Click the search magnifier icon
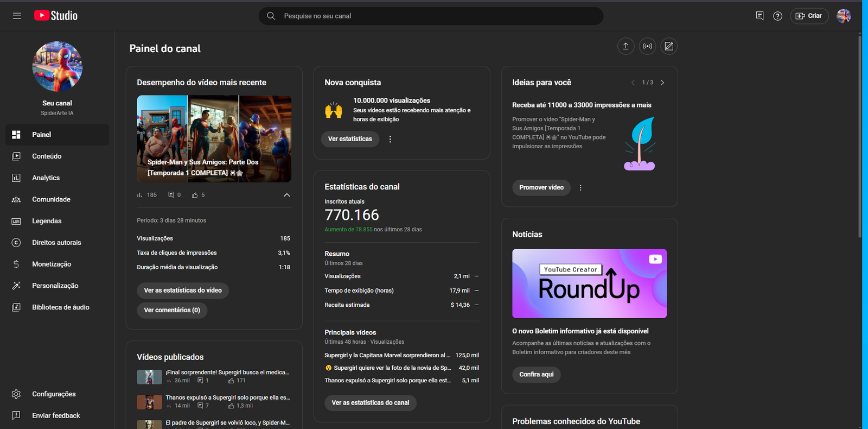868x429 pixels. [x=271, y=16]
